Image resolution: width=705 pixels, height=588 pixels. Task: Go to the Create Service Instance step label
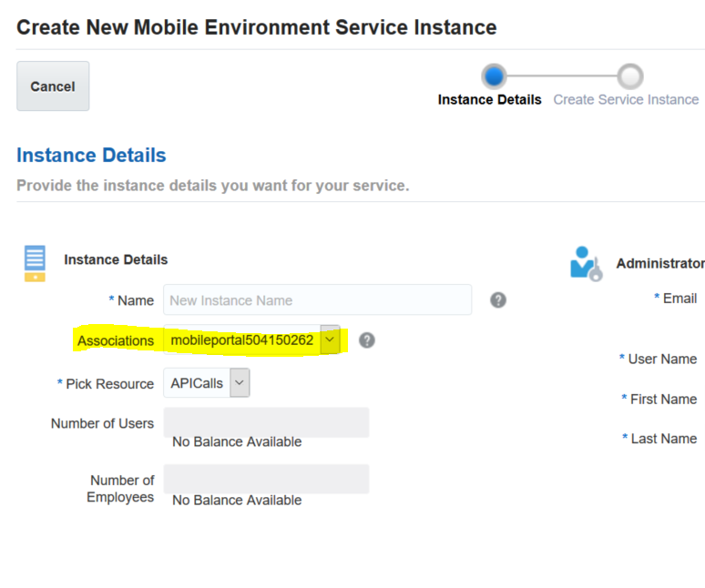click(x=626, y=100)
